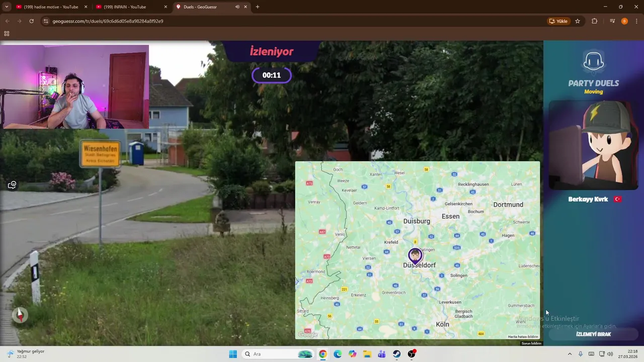Click the İZLEMEYİ BIRAK stop watching button
This screenshot has width=644, height=362.
(594, 334)
